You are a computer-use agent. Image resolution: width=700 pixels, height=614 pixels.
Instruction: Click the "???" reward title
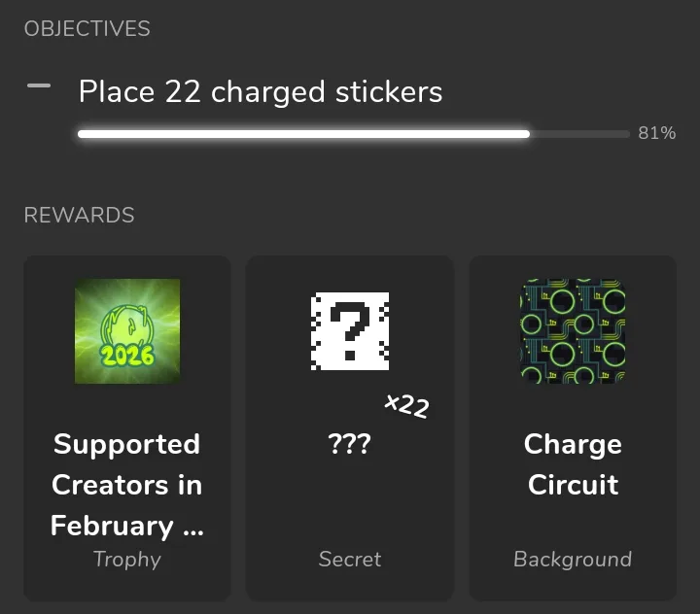[350, 444]
